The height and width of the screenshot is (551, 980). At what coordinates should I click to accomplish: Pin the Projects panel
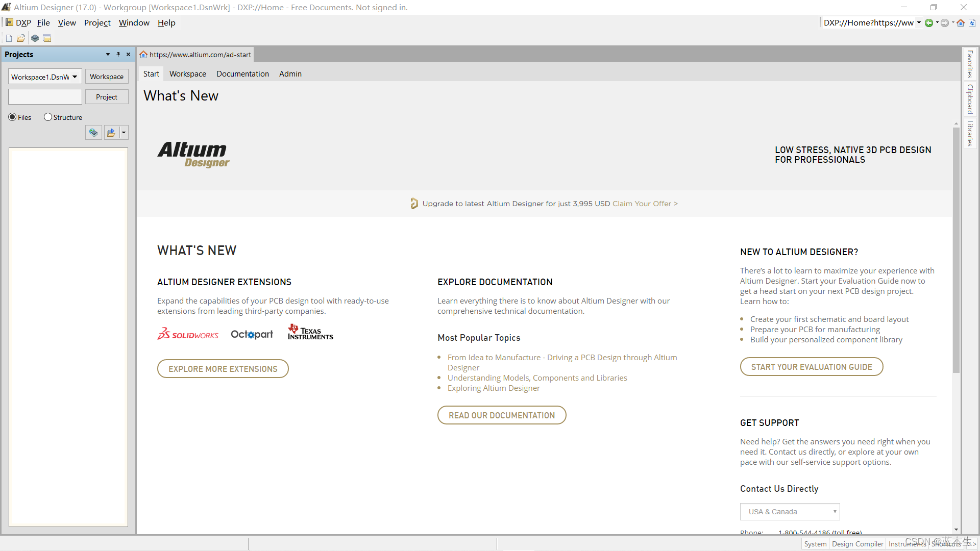click(118, 54)
